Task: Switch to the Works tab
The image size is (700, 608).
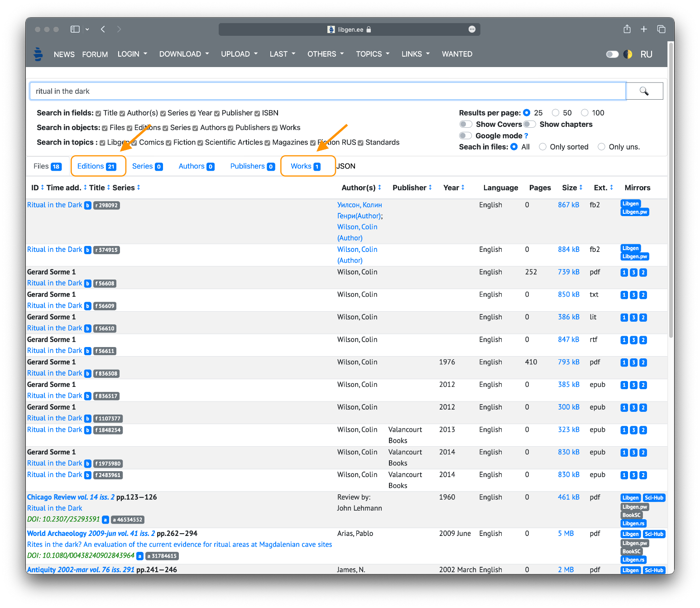Action: pyautogui.click(x=305, y=166)
